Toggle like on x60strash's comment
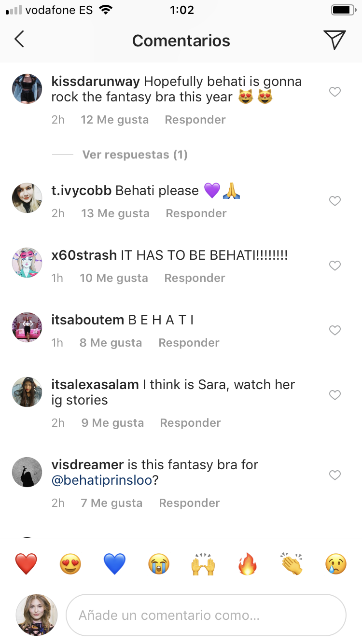362x644 pixels. pos(335,266)
